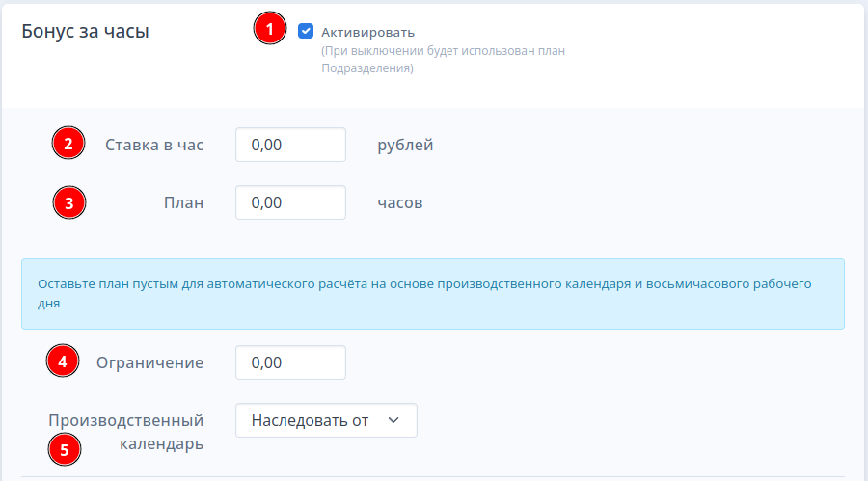Click the Ограничение field label
Image resolution: width=868 pixels, height=481 pixels.
(x=150, y=362)
